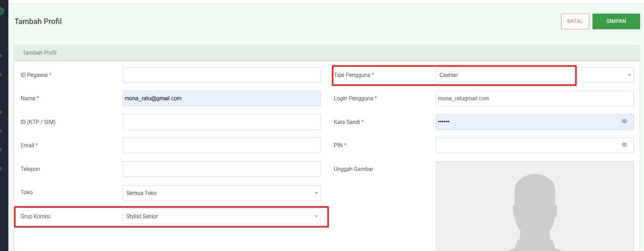Open the Tipe Pengguna dropdown arrow
Screen dimensions: 644x251
click(x=629, y=75)
